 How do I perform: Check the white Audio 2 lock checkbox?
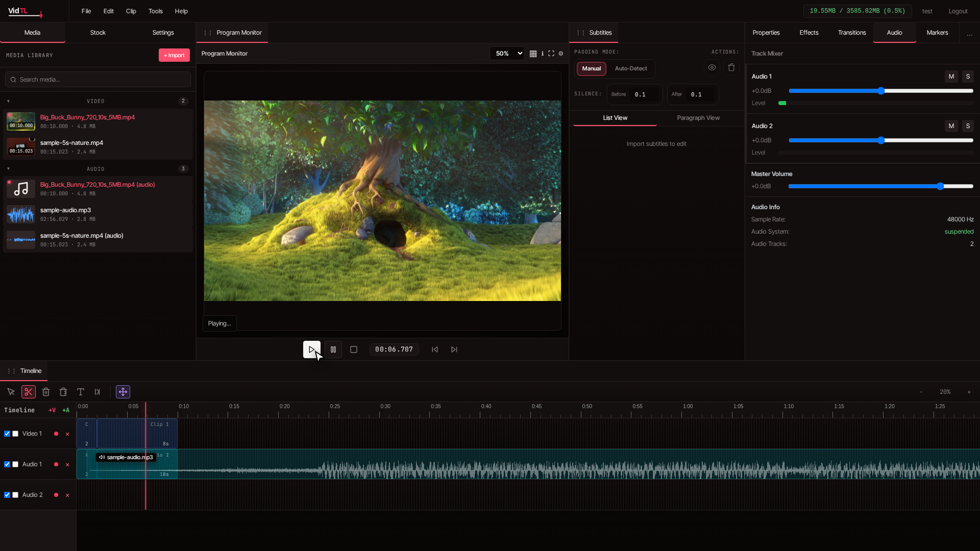tap(15, 495)
